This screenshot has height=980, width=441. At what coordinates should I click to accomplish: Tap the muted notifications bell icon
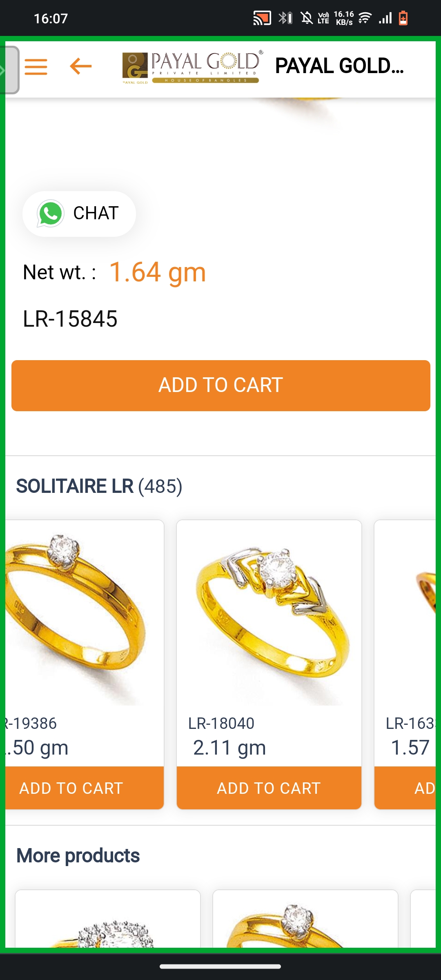(x=306, y=18)
